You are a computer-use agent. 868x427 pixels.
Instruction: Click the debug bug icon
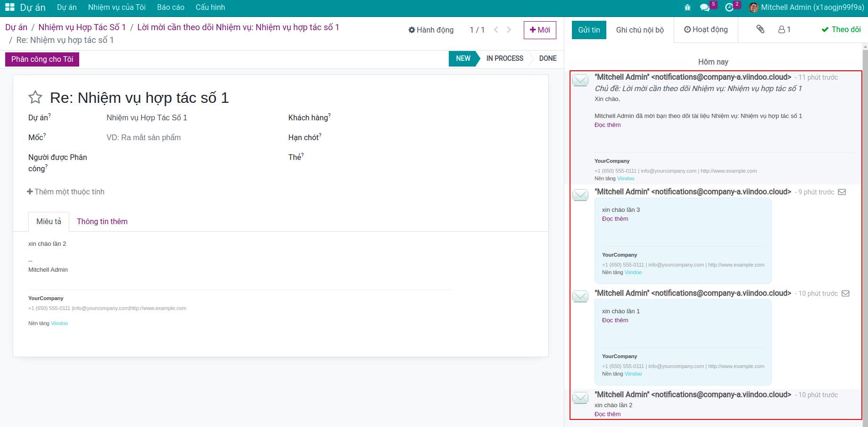pos(687,8)
